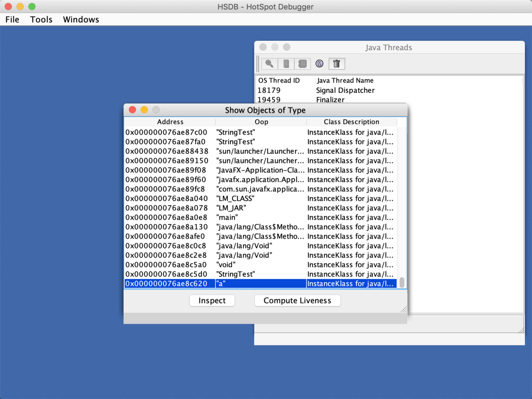This screenshot has width=532, height=399.
Task: Click the Oop column header
Action: click(x=261, y=122)
